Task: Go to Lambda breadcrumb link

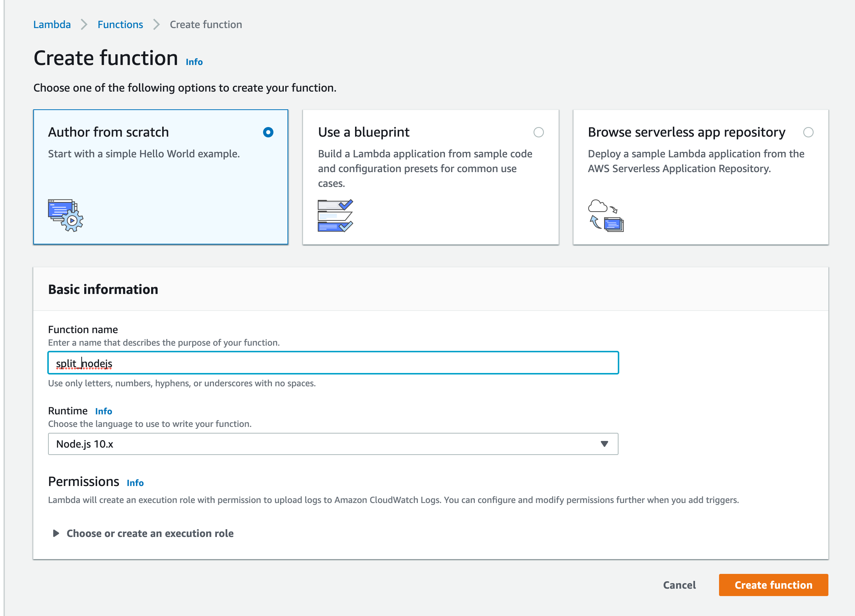Action: click(x=52, y=24)
